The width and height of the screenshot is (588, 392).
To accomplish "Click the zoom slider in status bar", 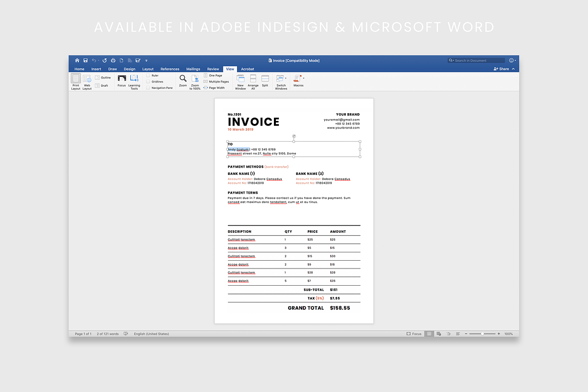I will click(483, 334).
